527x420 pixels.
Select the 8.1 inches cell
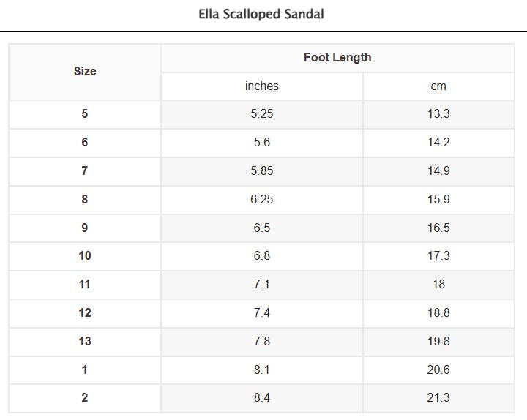click(x=262, y=370)
